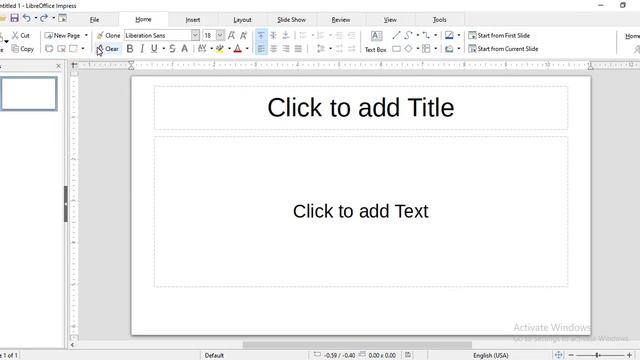Switch to the Layout tab
The height and width of the screenshot is (360, 640).
[242, 20]
